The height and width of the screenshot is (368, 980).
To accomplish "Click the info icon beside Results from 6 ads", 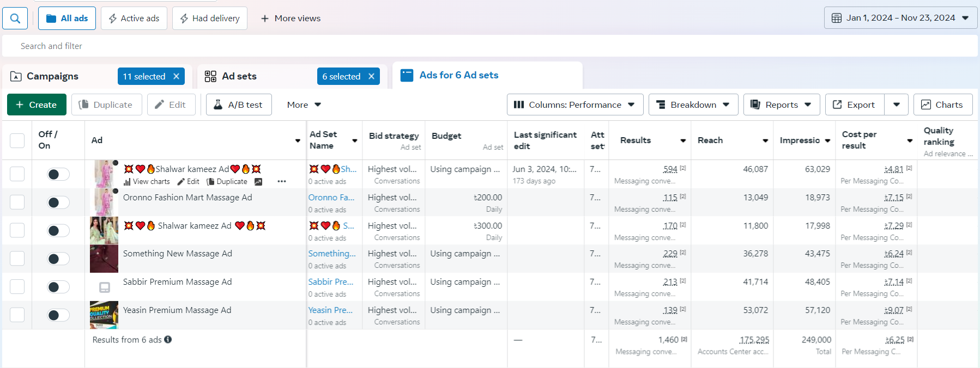I will (x=168, y=340).
